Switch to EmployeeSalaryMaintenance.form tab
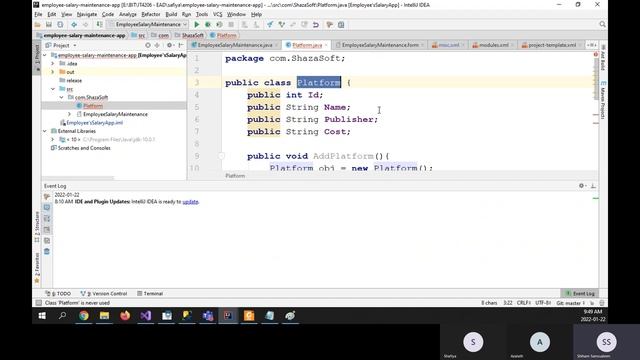Screen dimensions: 640x360 tap(380, 45)
